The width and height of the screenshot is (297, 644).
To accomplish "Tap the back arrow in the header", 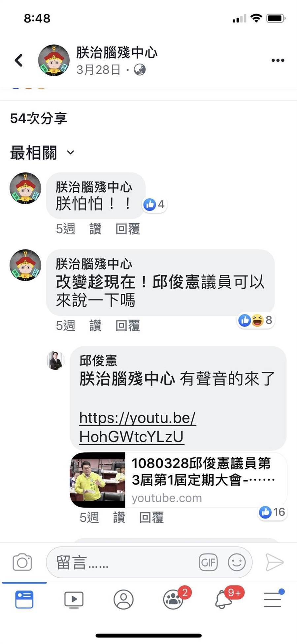I will pos(19,60).
